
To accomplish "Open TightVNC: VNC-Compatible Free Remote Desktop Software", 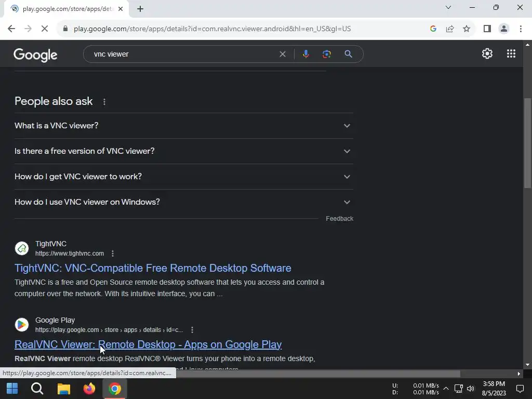I will click(x=153, y=268).
